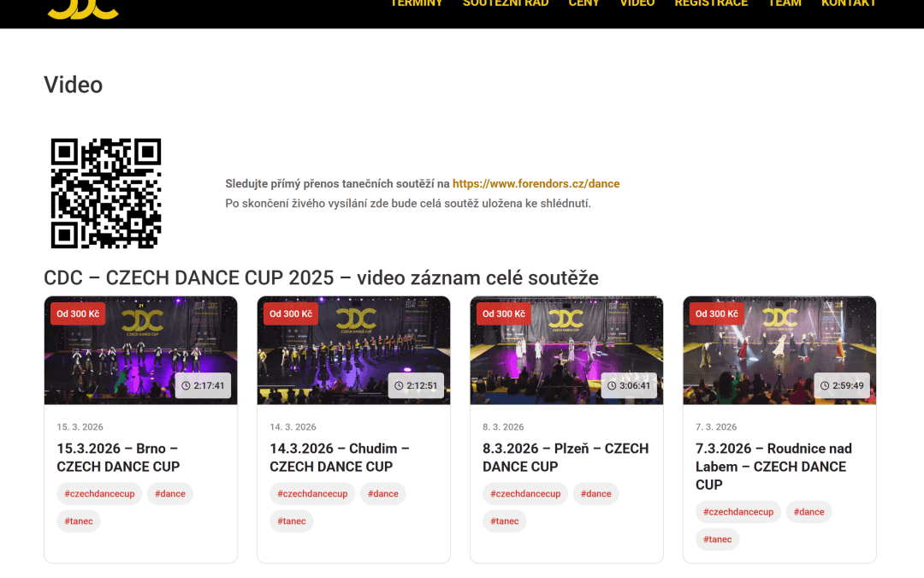This screenshot has height=578, width=924.
Task: Click the QR code for the live stream
Action: pos(106,192)
